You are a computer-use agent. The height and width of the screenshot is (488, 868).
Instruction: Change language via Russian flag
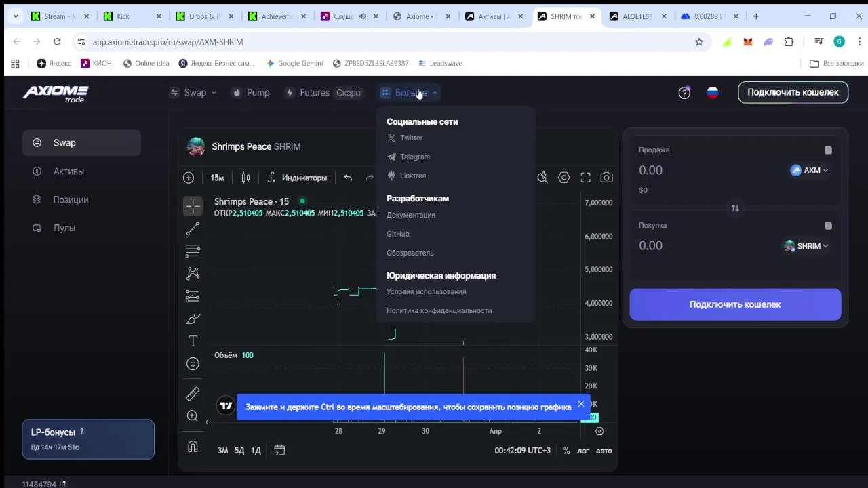tap(713, 93)
